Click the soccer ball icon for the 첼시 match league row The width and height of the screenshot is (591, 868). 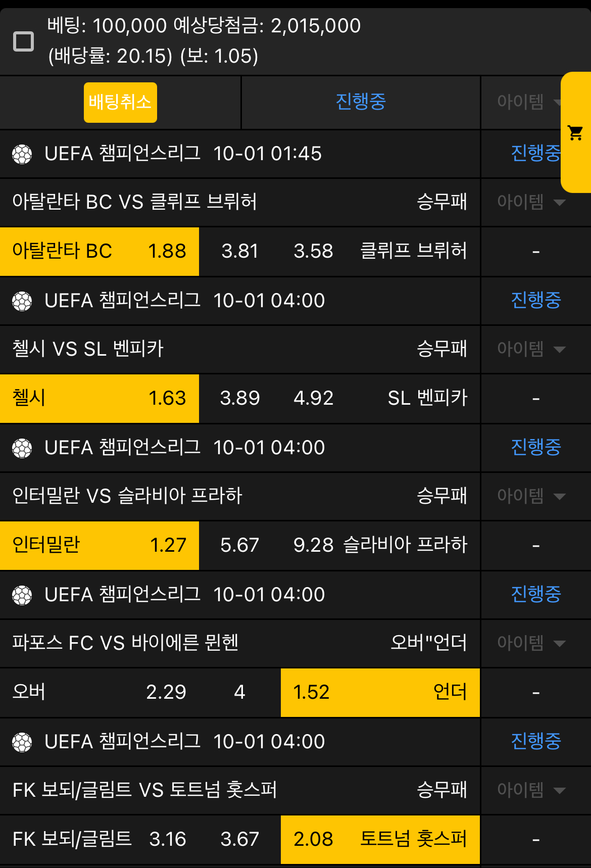23,300
